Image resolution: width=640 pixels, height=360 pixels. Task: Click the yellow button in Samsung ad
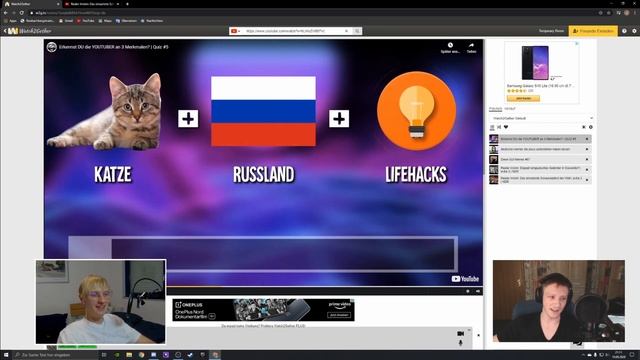click(523, 98)
